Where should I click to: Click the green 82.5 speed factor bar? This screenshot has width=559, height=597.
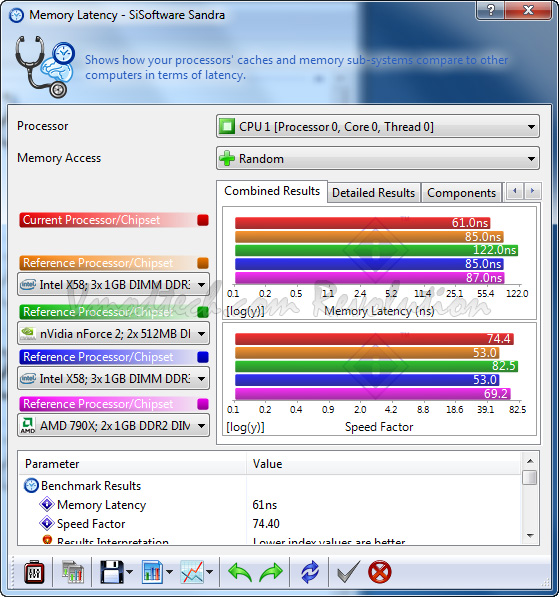pyautogui.click(x=376, y=366)
